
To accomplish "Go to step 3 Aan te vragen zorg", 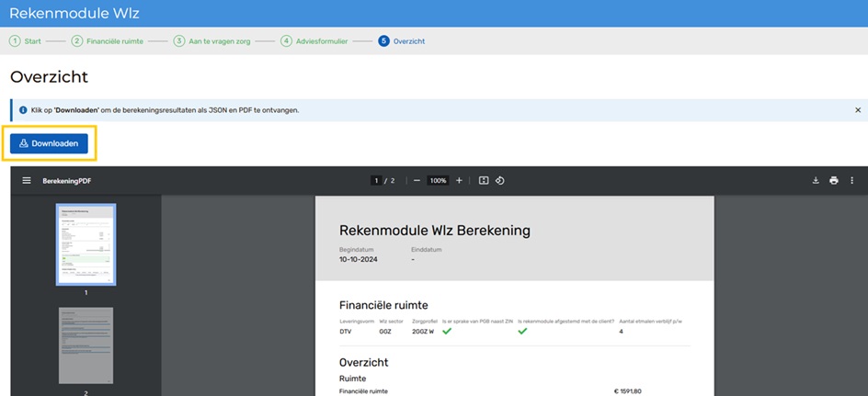I will click(x=211, y=41).
